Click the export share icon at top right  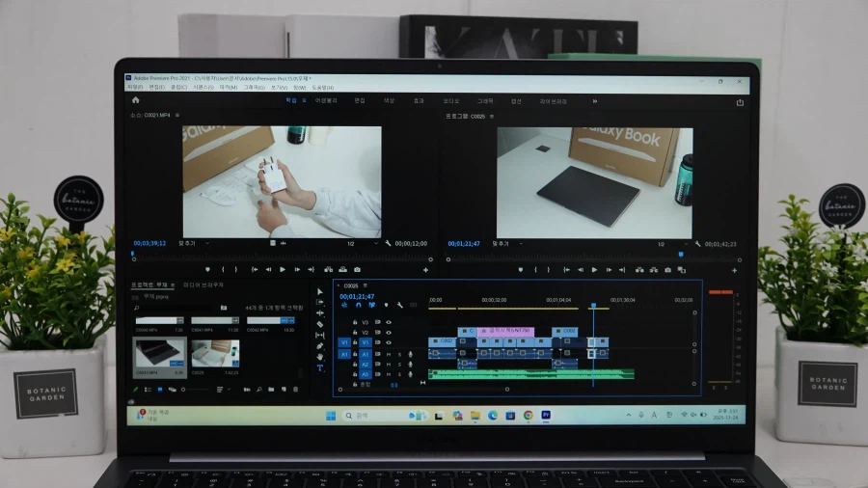click(740, 101)
